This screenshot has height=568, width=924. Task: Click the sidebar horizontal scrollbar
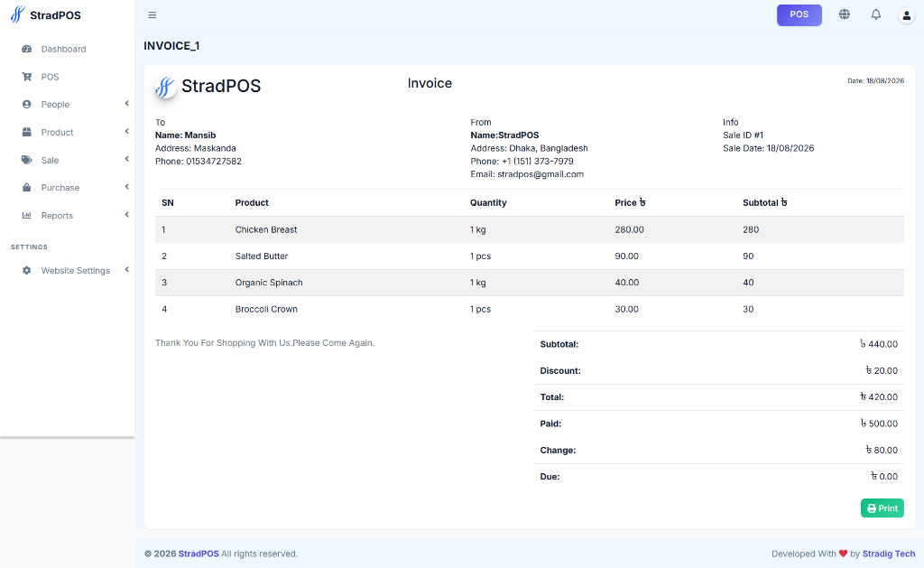point(67,438)
